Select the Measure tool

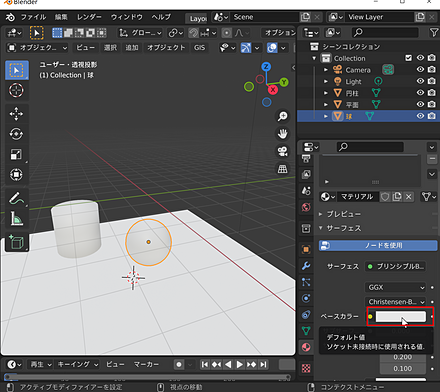click(16, 218)
